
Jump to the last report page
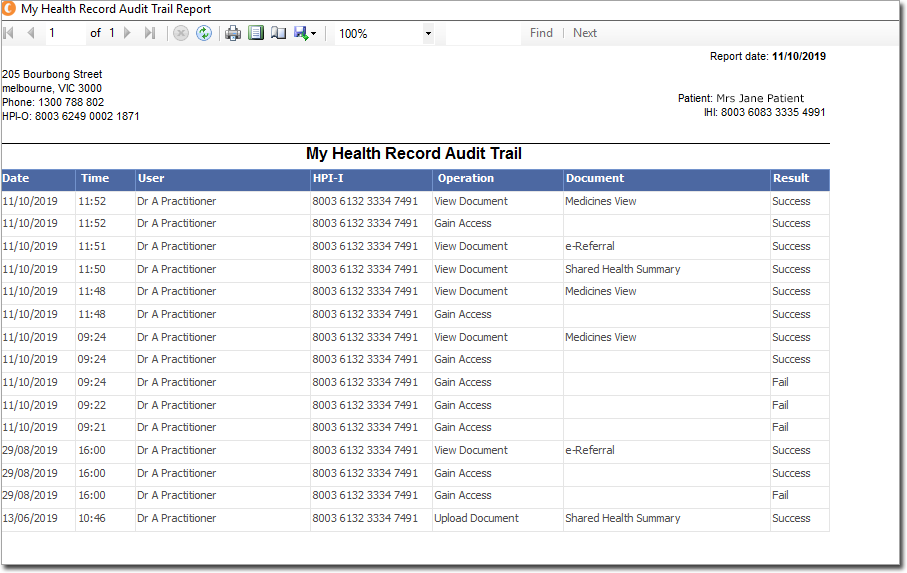point(150,33)
